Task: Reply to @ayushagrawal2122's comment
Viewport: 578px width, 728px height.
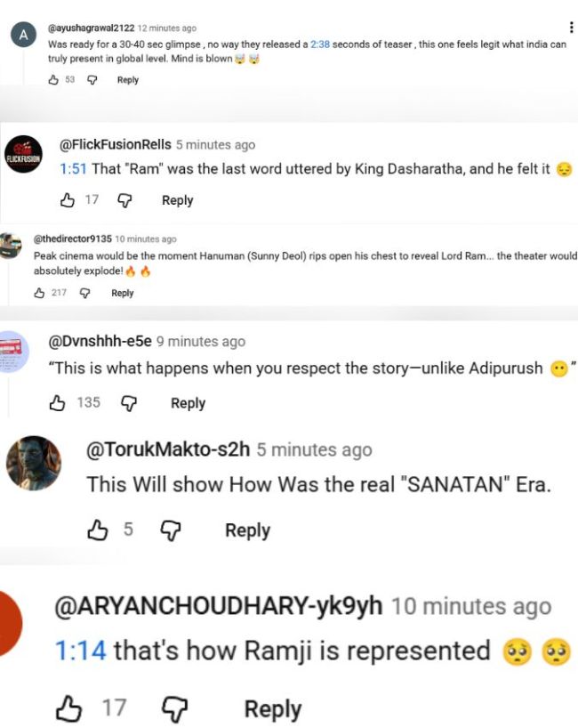Action: (x=128, y=80)
